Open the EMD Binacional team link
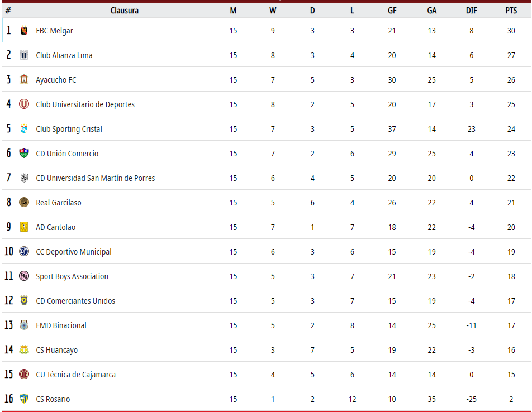 61,325
